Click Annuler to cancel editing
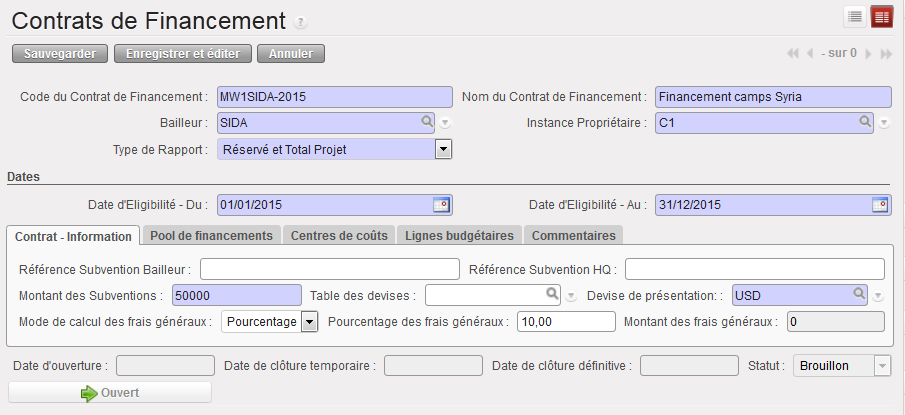 point(291,53)
